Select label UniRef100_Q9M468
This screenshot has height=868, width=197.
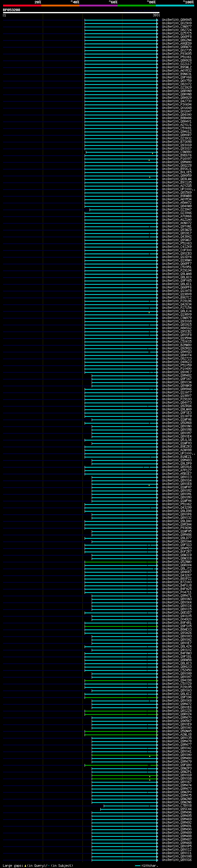pyautogui.click(x=177, y=843)
